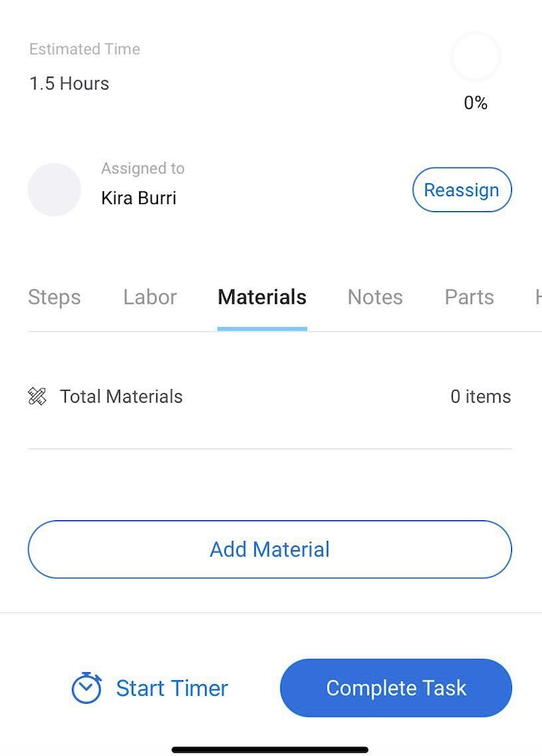Viewport: 542px width, 756px height.
Task: Click the Complete Task button
Action: point(396,688)
